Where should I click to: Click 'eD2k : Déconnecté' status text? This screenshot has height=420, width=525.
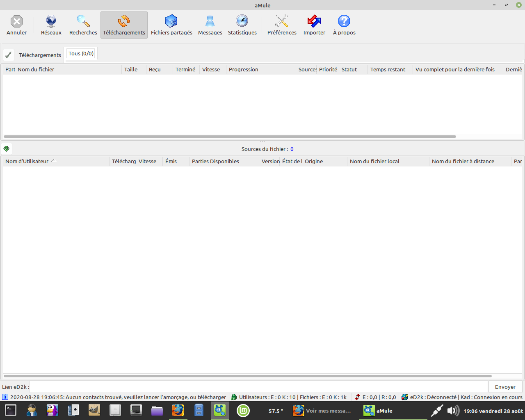coord(433,397)
